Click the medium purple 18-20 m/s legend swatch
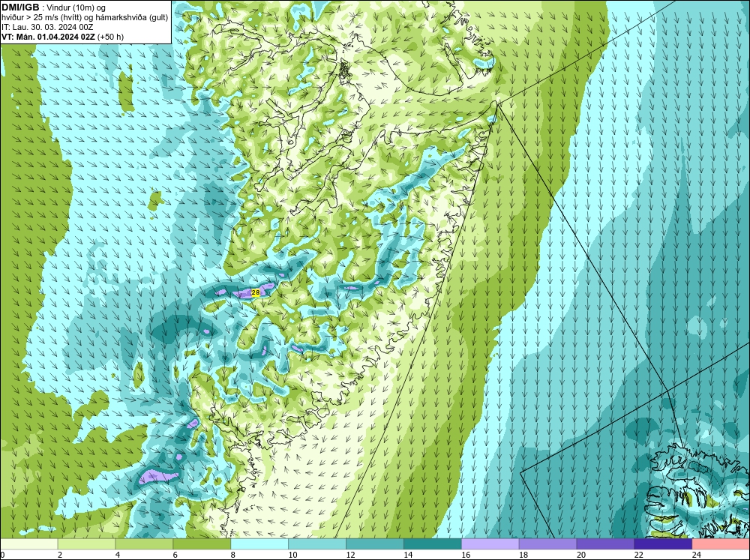Image resolution: width=750 pixels, height=560 pixels. 547,544
